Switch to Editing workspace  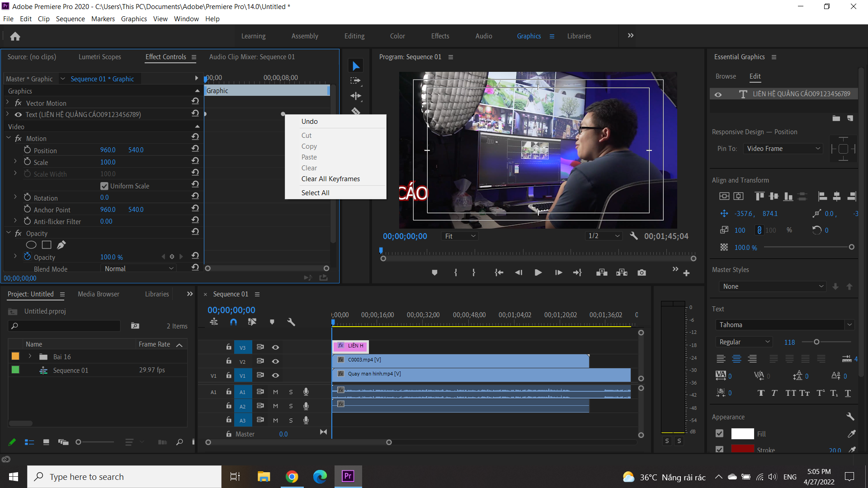354,36
